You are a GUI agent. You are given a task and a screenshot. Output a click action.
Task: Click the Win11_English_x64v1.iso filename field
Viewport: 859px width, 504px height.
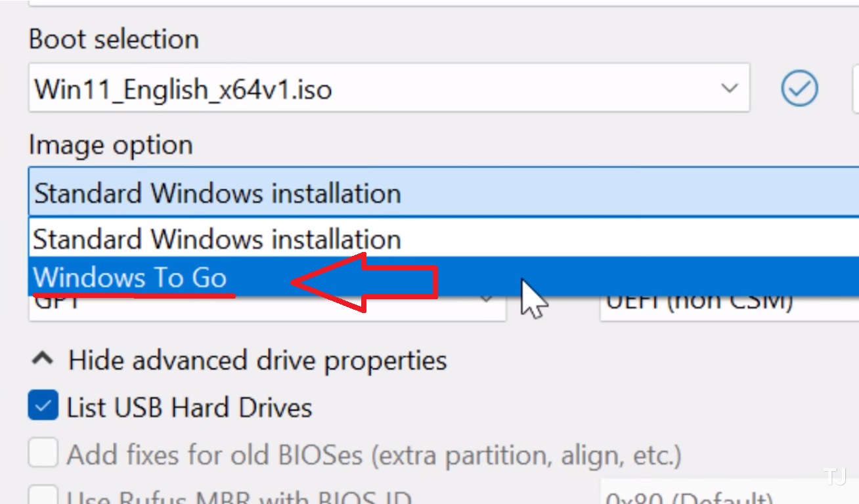point(389,88)
